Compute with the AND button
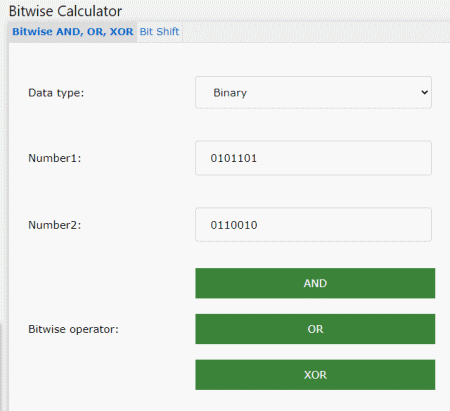This screenshot has width=450, height=411. coord(315,283)
